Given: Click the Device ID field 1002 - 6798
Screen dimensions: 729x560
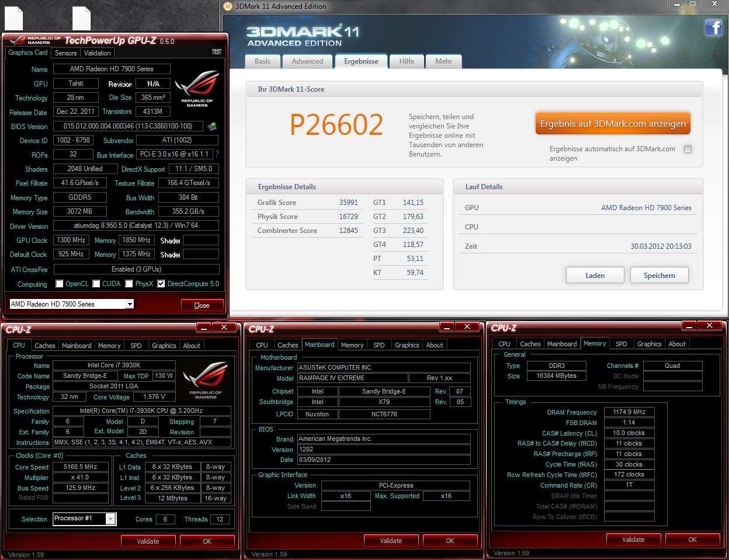Looking at the screenshot, I should point(73,140).
